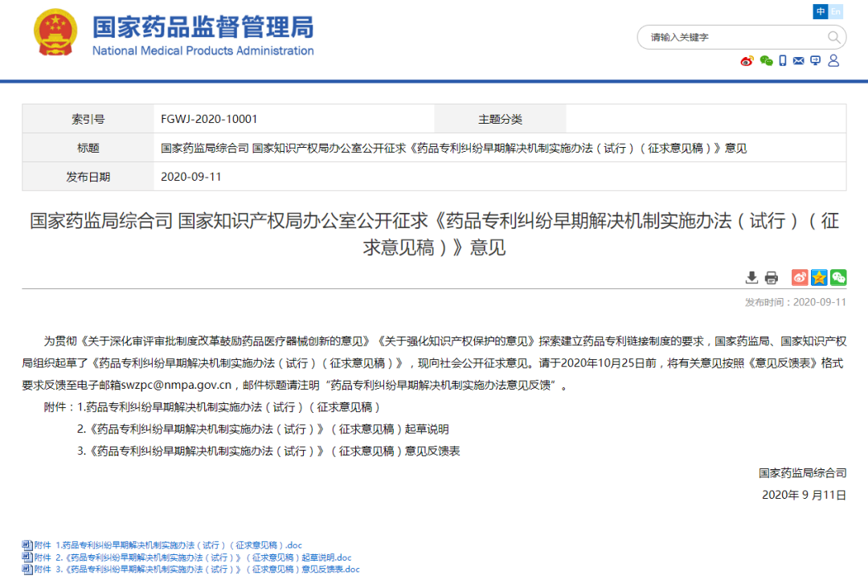Open the WeChat icon in header

pos(766,61)
